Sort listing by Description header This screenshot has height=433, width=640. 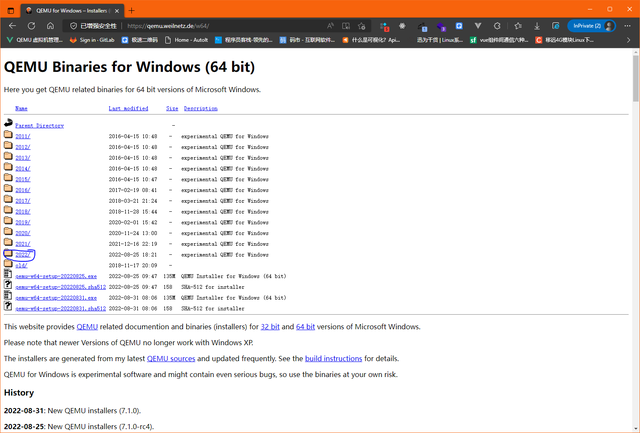(200, 108)
